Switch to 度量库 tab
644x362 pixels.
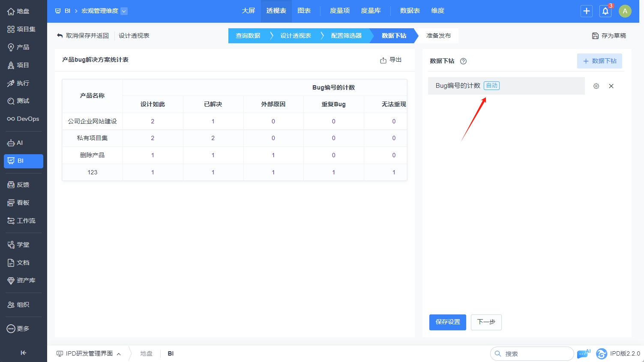[x=371, y=11]
